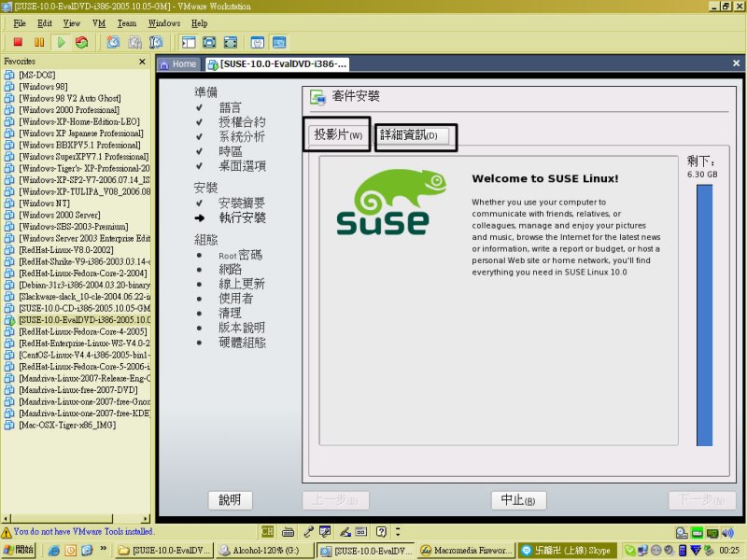The width and height of the screenshot is (747, 560).
Task: Select [Windows-SBS-2003-Premium] favorite
Action: click(74, 227)
